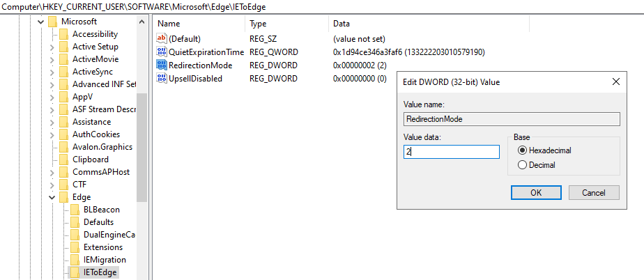
Task: Select the (Default) string value icon
Action: click(162, 39)
